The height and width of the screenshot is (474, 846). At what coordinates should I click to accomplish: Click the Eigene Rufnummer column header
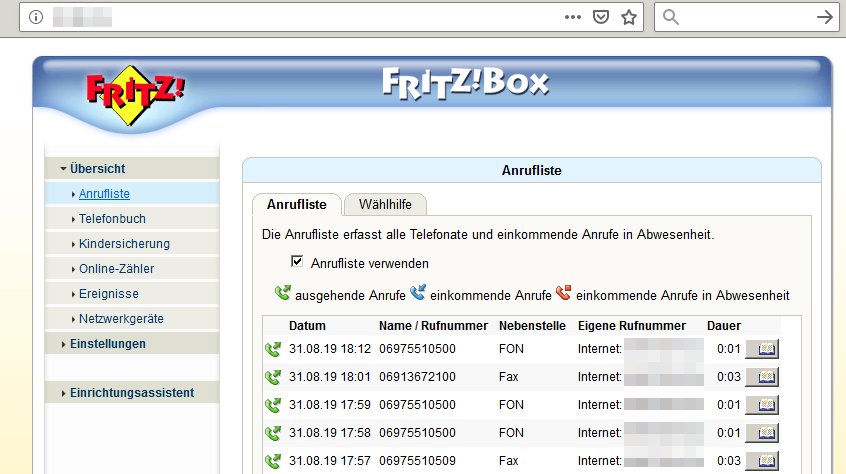coord(632,326)
